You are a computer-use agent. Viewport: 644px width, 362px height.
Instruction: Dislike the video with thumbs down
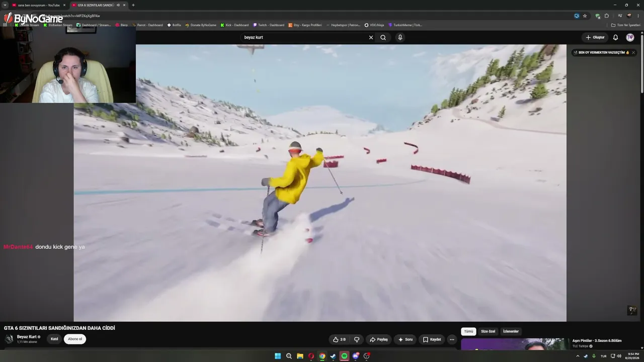click(x=357, y=339)
